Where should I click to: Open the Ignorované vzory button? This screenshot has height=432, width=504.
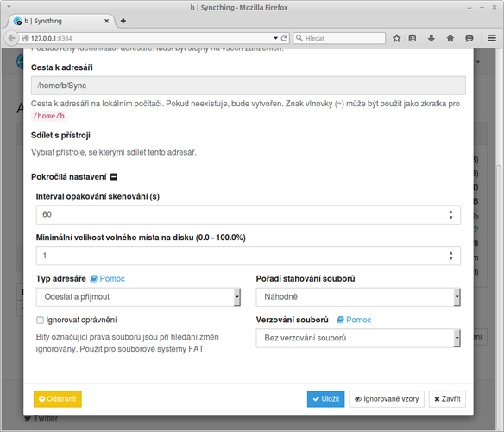[x=387, y=399]
